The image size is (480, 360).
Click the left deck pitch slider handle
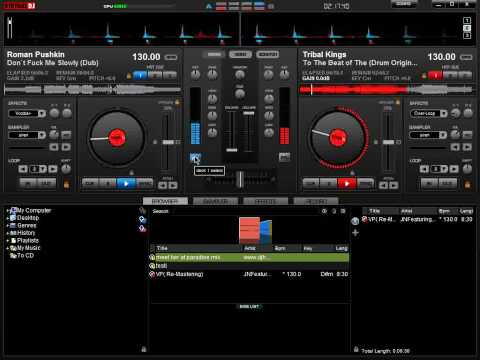coord(168,142)
